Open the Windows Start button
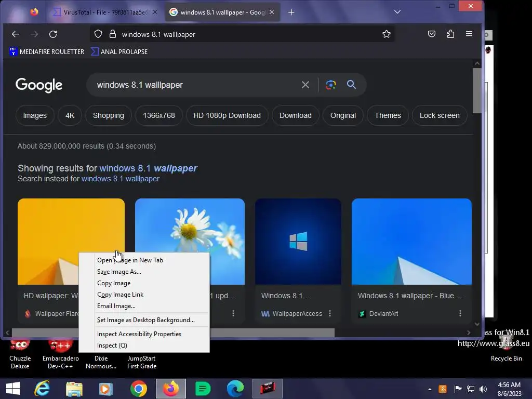The width and height of the screenshot is (532, 399). click(13, 389)
